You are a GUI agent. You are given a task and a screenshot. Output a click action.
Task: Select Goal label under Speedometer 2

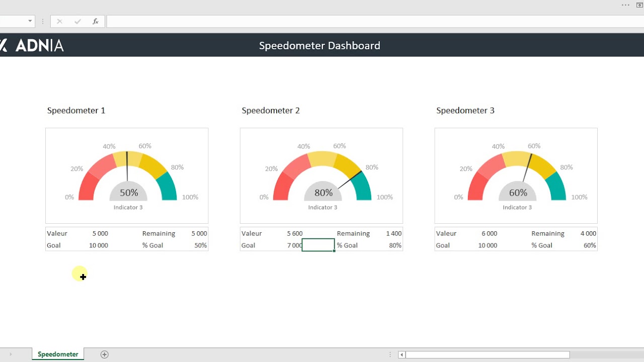tap(249, 246)
